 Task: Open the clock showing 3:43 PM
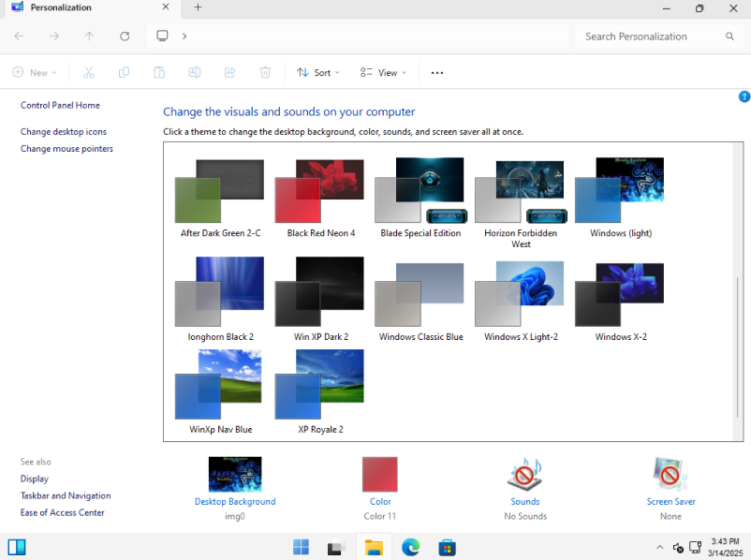(725, 547)
